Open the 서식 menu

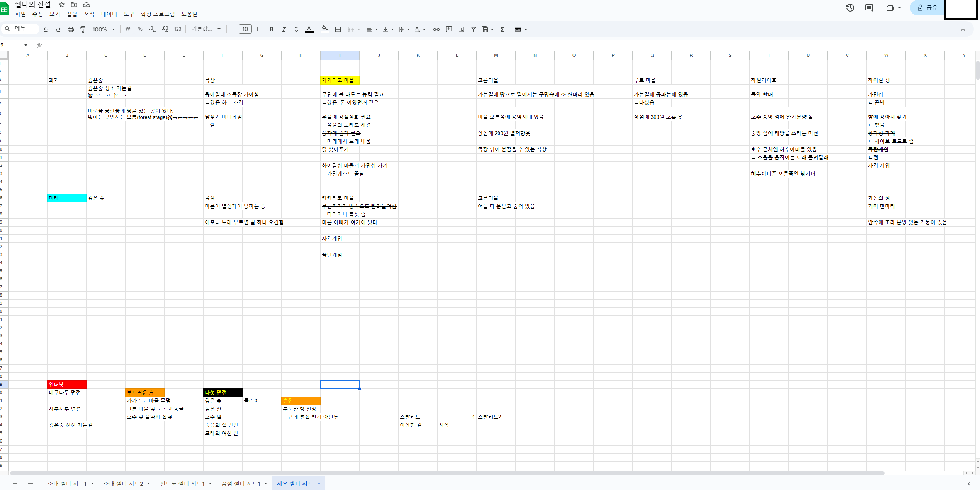[89, 14]
